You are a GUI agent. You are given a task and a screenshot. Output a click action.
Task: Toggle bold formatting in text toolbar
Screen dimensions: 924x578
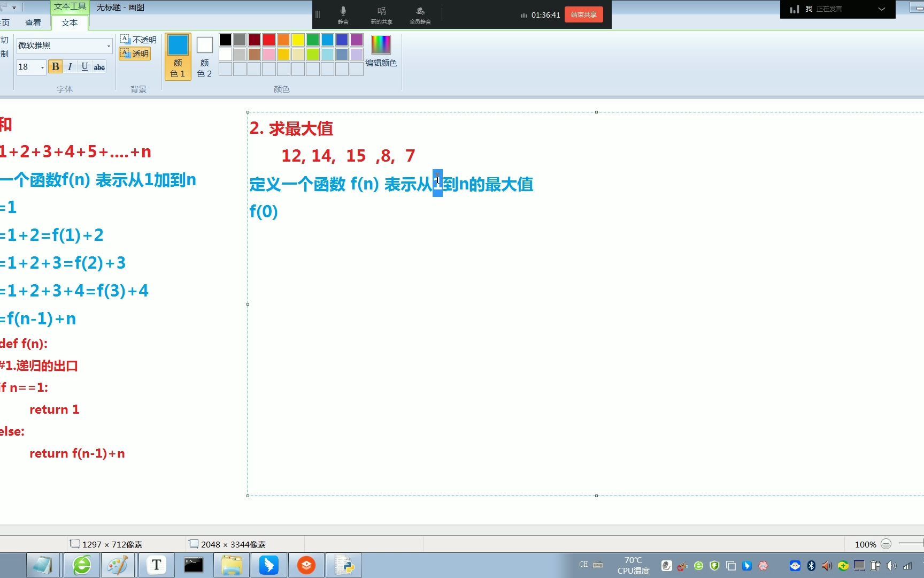click(55, 66)
